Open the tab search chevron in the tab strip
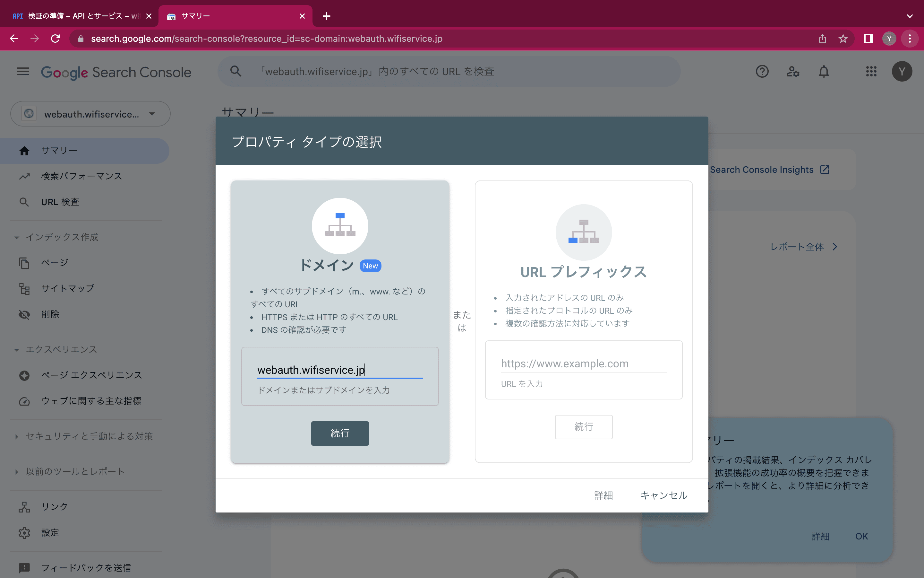This screenshot has width=924, height=578. tap(910, 16)
